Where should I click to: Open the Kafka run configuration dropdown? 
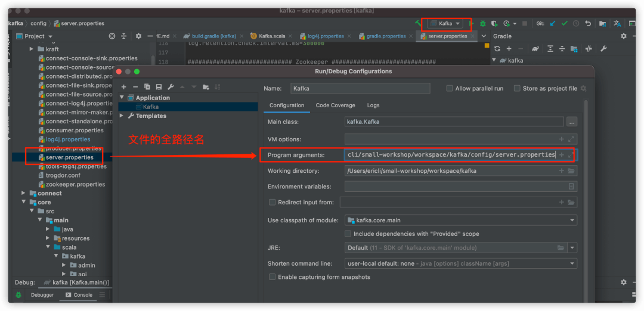point(445,24)
